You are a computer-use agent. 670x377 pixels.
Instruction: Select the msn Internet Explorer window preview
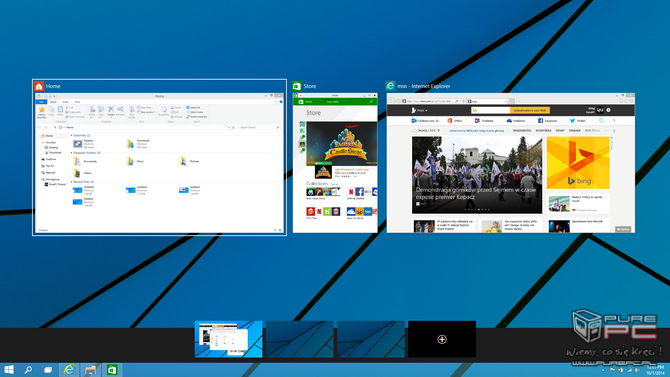click(511, 163)
